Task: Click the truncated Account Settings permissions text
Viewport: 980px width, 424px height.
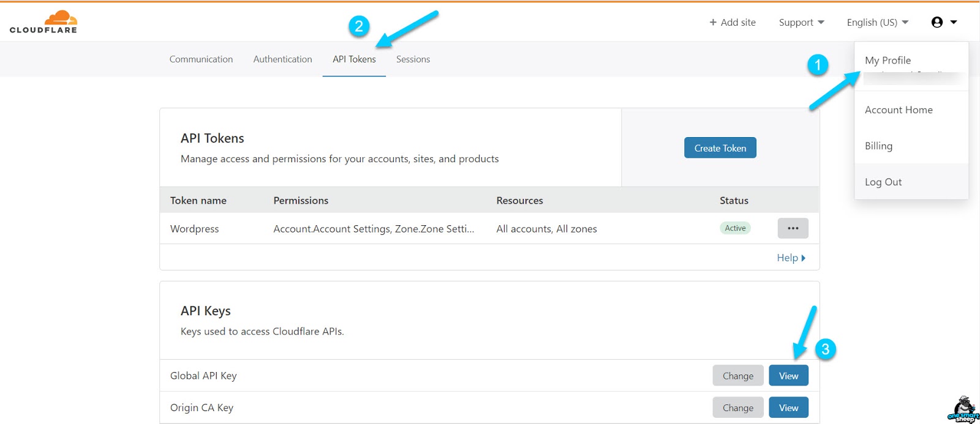Action: pyautogui.click(x=374, y=229)
